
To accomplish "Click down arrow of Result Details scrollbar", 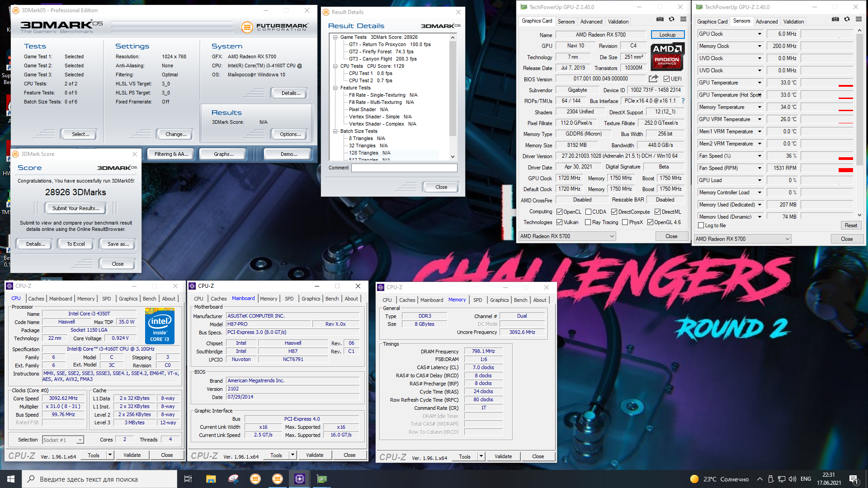I will (453, 157).
